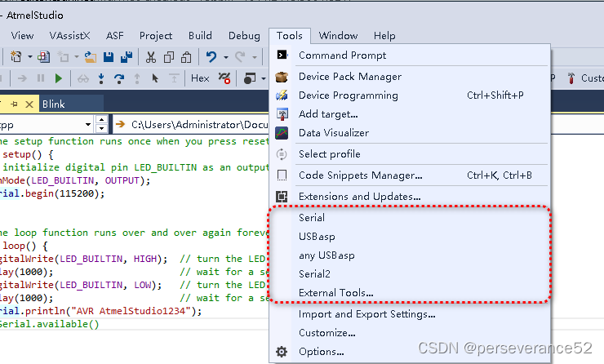Select Data Visualizer entry

click(411, 133)
